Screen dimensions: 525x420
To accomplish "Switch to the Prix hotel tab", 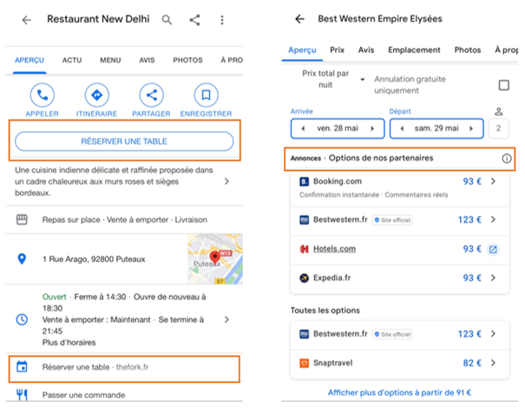I will 338,50.
